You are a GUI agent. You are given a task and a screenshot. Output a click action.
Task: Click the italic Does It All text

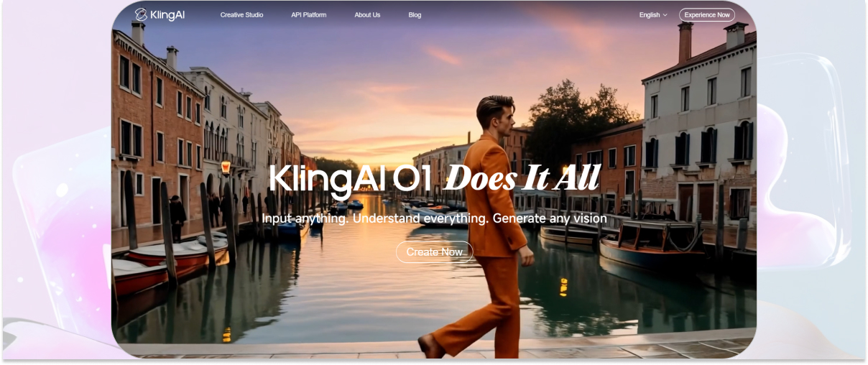pos(522,179)
